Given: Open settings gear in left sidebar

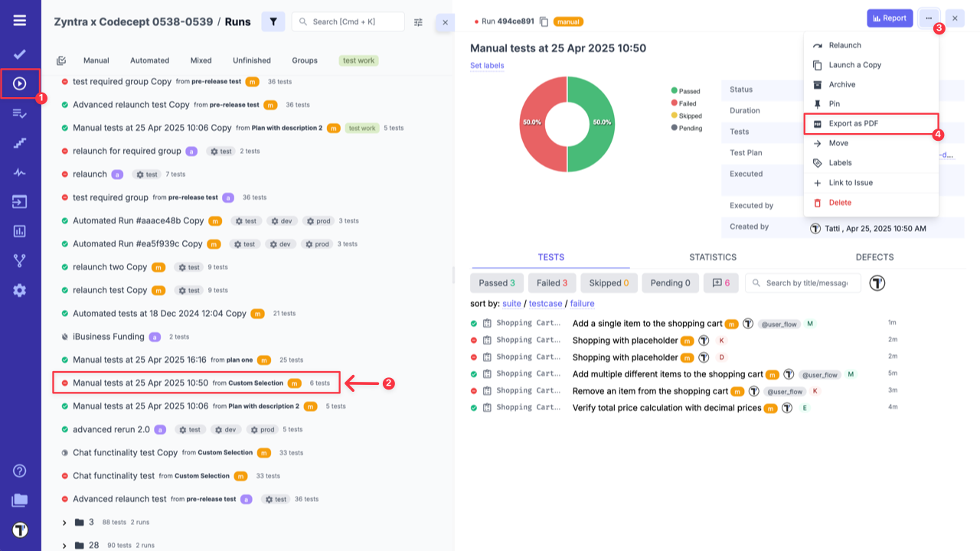Looking at the screenshot, I should (x=20, y=290).
